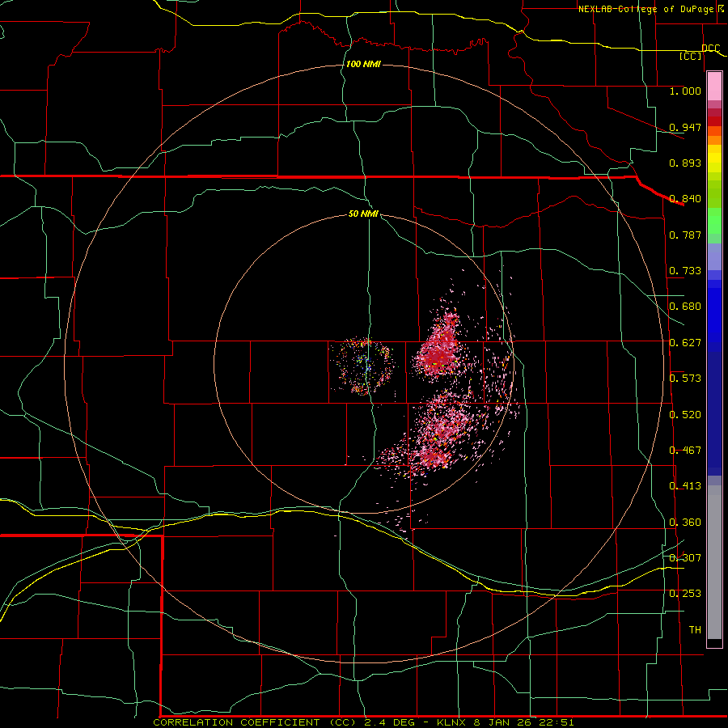Click the [CC] legend unit label
The image size is (728, 728).
tap(691, 56)
